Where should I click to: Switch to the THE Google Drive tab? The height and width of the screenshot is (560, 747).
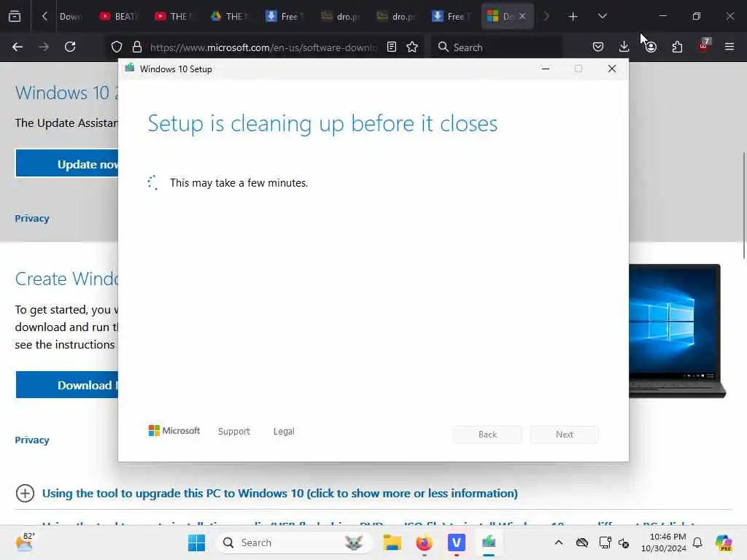pyautogui.click(x=229, y=16)
